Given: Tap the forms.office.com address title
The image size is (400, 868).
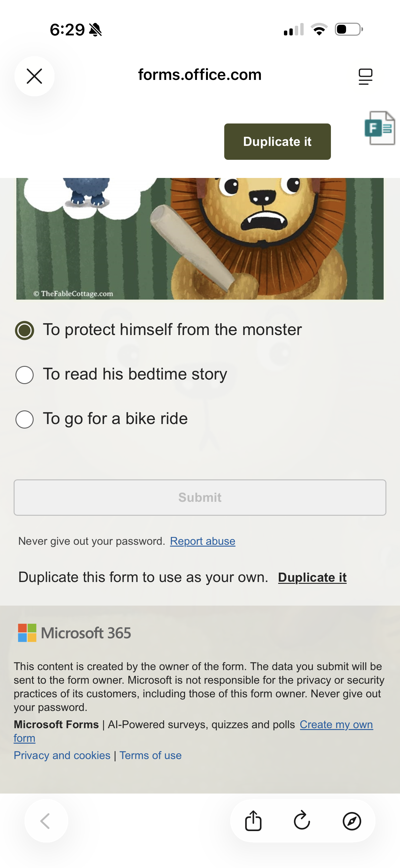Looking at the screenshot, I should pos(200,75).
